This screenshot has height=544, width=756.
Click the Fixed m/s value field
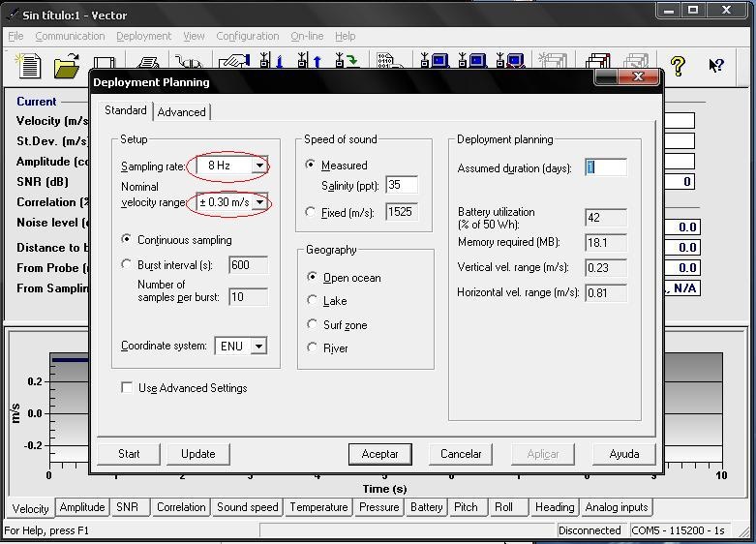(x=402, y=212)
